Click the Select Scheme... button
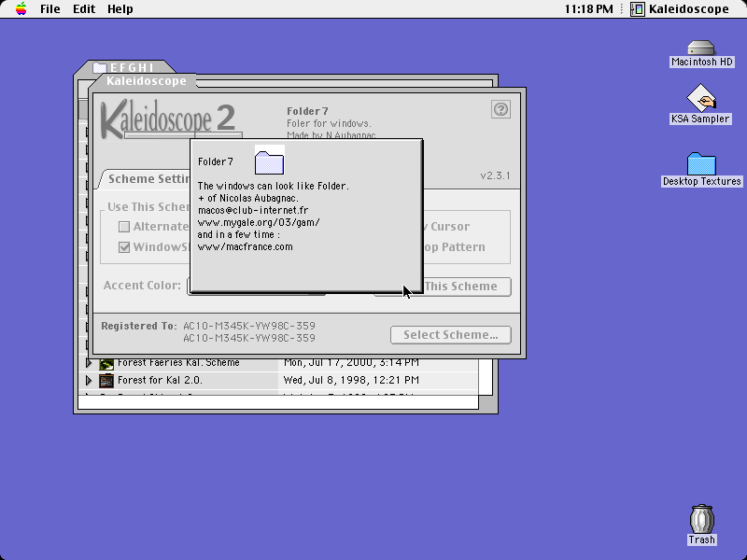This screenshot has width=747, height=560. 451,335
